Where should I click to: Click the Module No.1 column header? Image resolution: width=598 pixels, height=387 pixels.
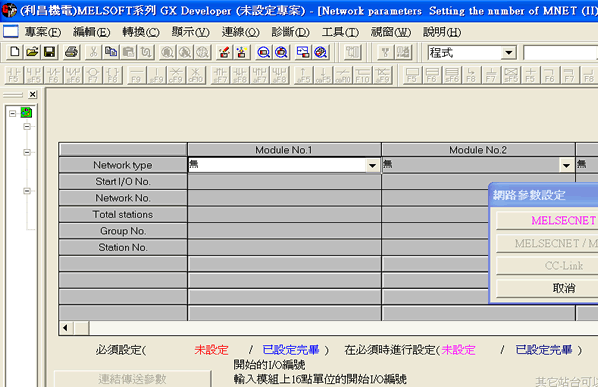tap(285, 150)
